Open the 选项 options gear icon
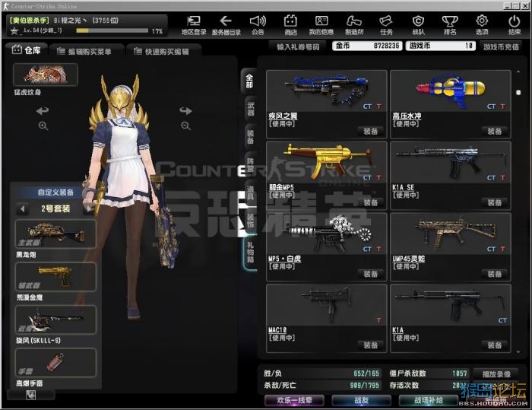The height and width of the screenshot is (410, 532). point(482,25)
